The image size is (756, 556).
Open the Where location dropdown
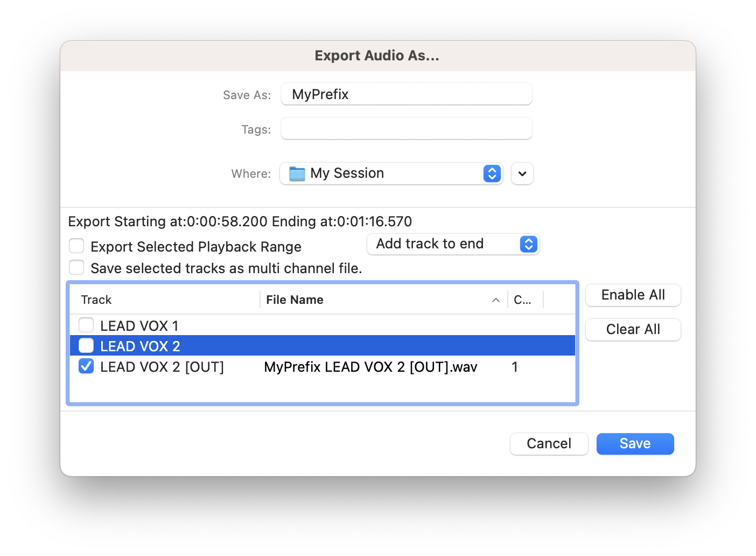[x=390, y=173]
